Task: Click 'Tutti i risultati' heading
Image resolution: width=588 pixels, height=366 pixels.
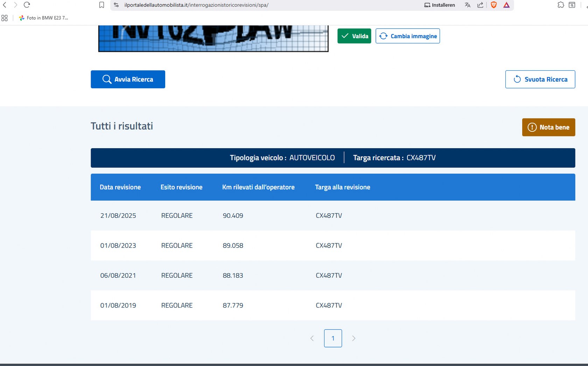Action: [122, 126]
